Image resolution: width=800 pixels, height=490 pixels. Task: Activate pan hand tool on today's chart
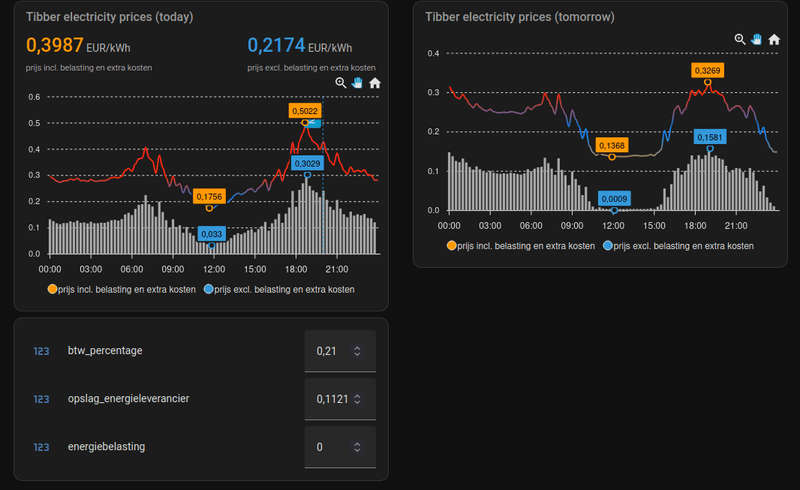(x=357, y=83)
